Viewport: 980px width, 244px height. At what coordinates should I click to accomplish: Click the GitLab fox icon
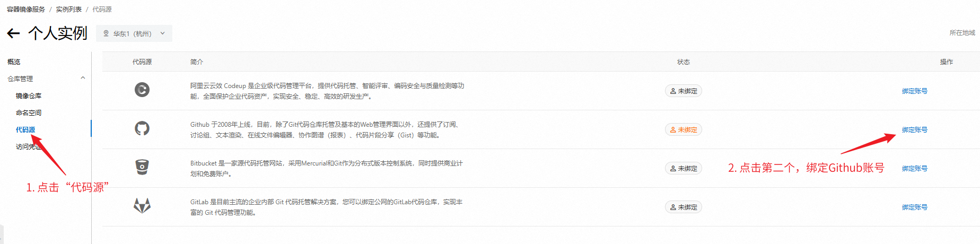pos(142,206)
